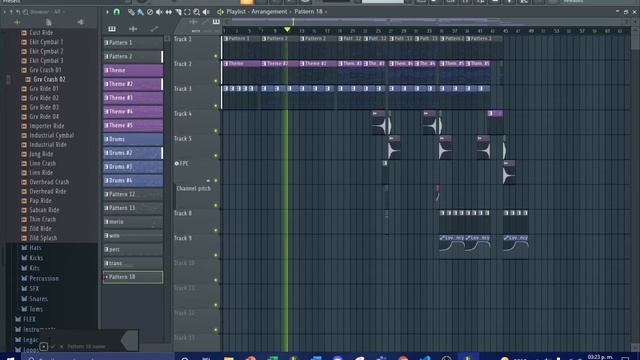Select the Zild Splash sample
The image size is (640, 360).
[x=43, y=238]
